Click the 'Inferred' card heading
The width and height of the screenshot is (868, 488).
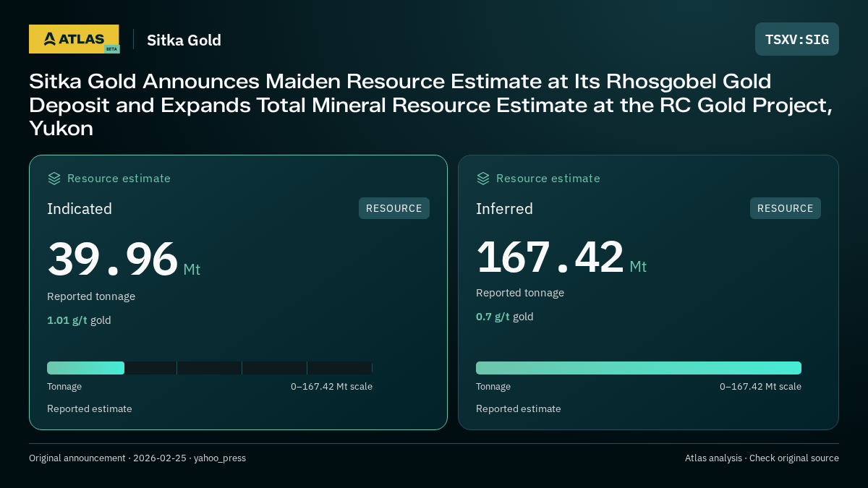click(504, 209)
